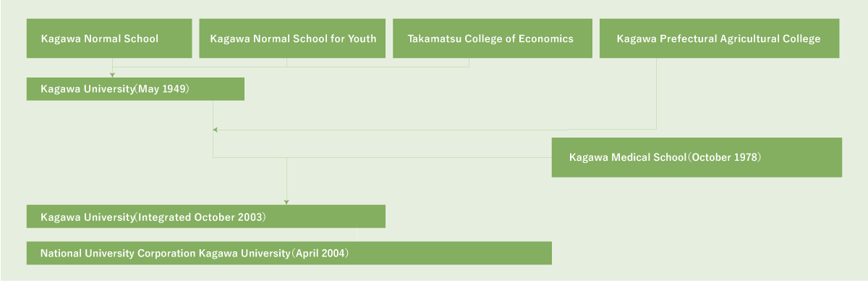Click the Kagawa Normal School box
868x281 pixels.
point(109,38)
